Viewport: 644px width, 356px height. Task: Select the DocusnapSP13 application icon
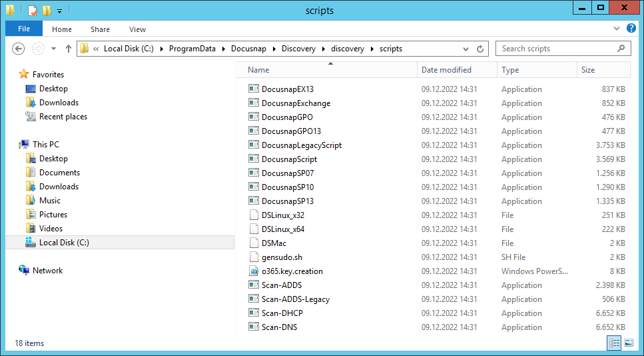point(254,200)
